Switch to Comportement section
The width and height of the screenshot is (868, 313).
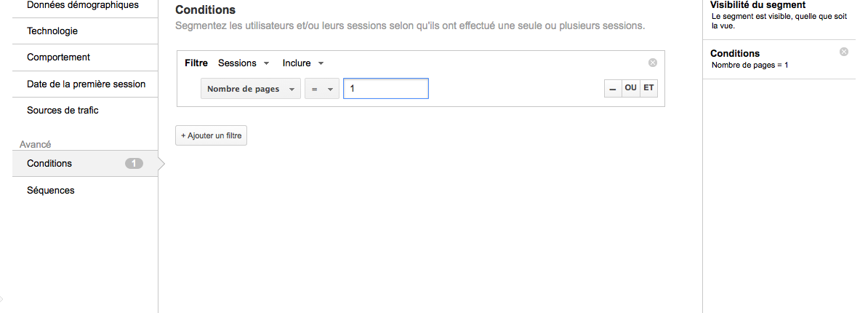click(58, 58)
